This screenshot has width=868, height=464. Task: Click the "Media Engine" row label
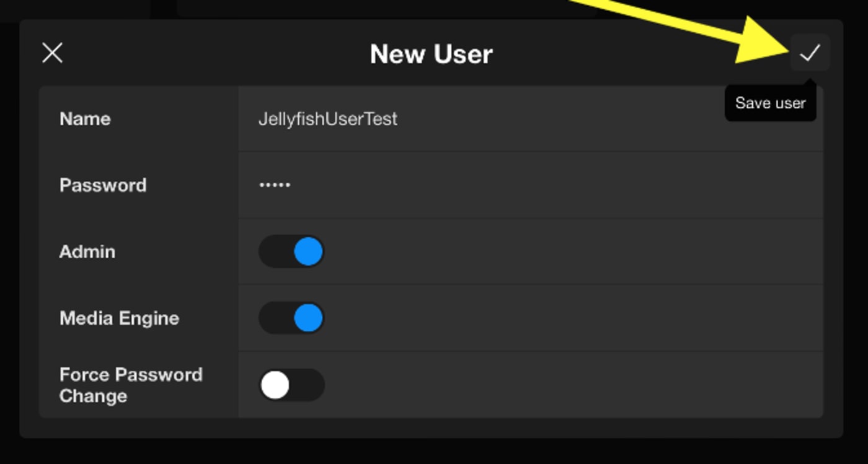click(120, 318)
